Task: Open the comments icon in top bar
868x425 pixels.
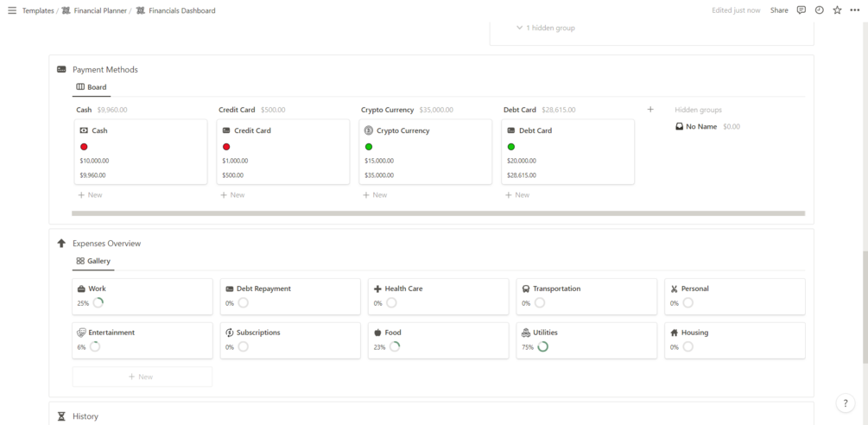Action: 801,10
